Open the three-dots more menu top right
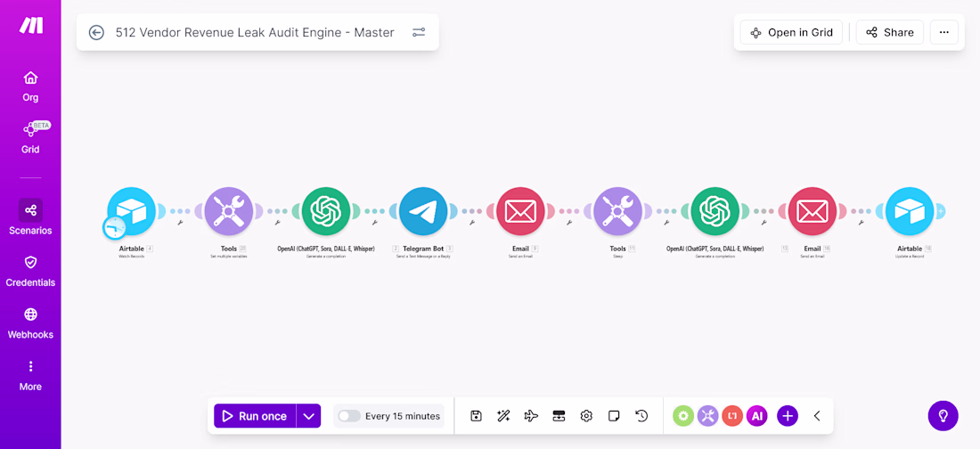 (x=943, y=33)
